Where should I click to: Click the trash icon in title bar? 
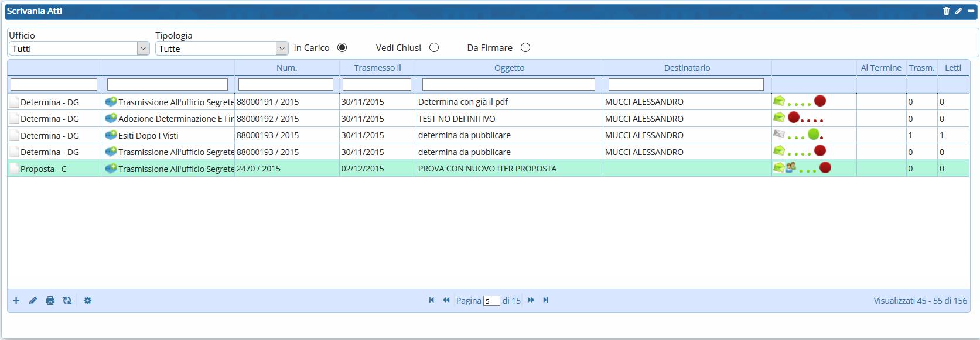(x=946, y=11)
